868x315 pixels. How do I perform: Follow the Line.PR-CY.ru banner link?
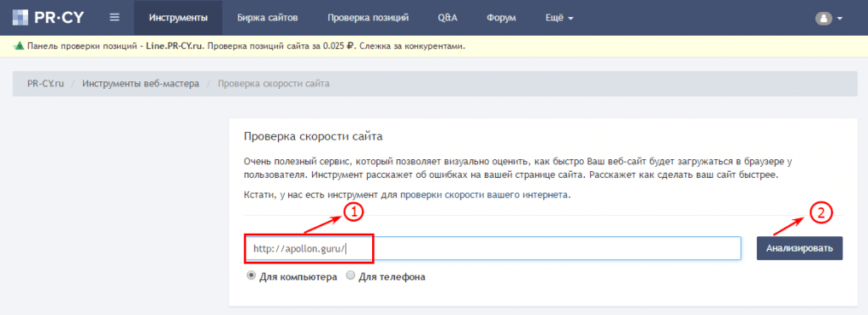175,47
